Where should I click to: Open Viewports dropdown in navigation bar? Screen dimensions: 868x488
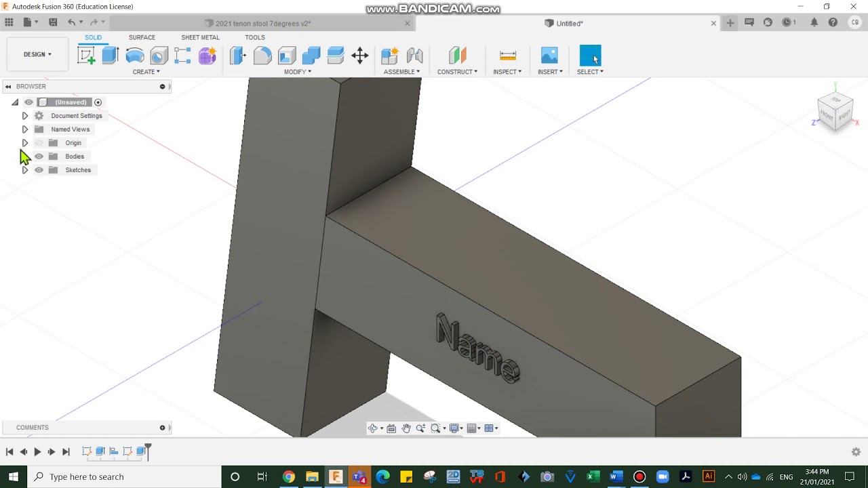click(x=492, y=428)
